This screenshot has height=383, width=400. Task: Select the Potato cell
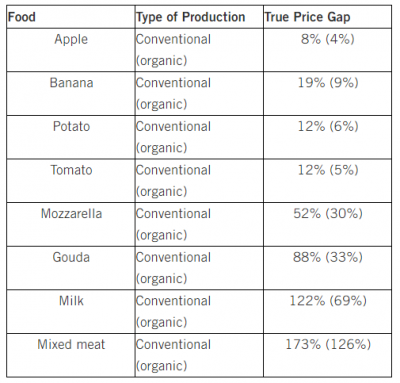(71, 126)
